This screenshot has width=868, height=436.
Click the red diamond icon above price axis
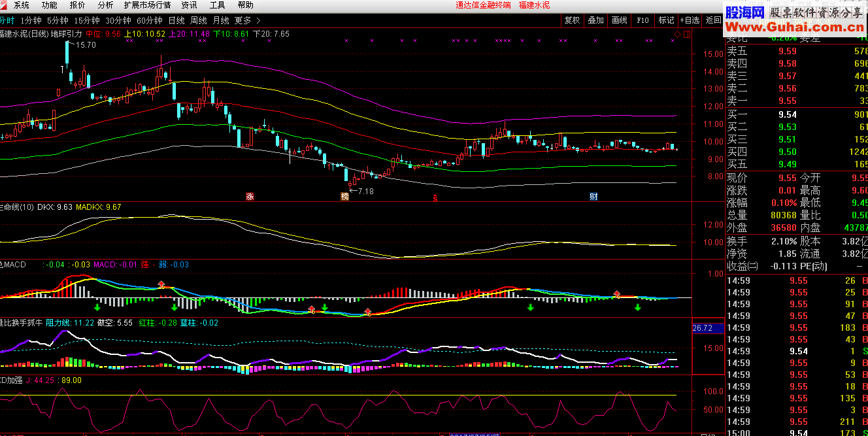point(677,33)
